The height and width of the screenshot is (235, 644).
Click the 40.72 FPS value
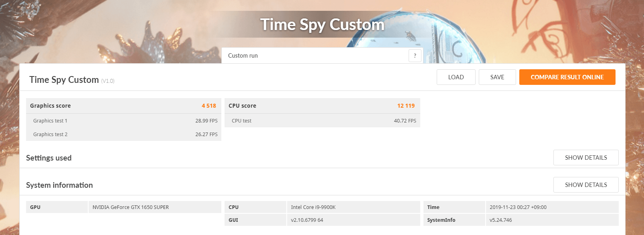point(405,121)
